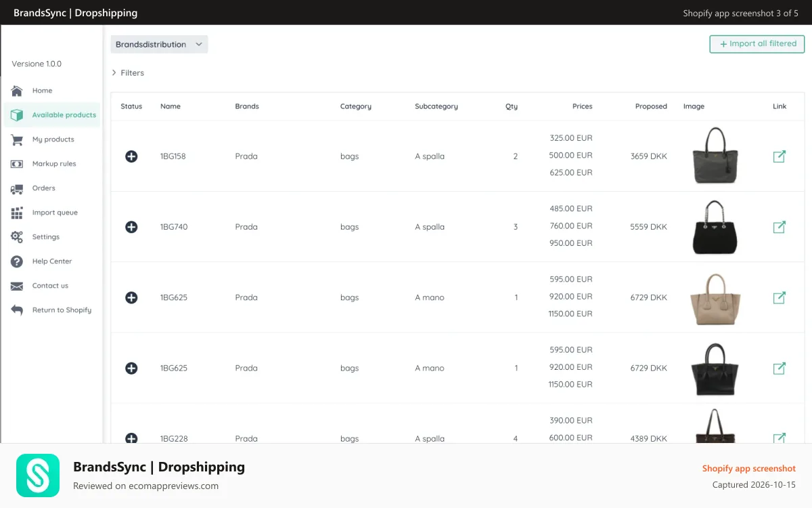The width and height of the screenshot is (812, 508).
Task: Click the Shopify app screenshot footer link
Action: tap(749, 469)
